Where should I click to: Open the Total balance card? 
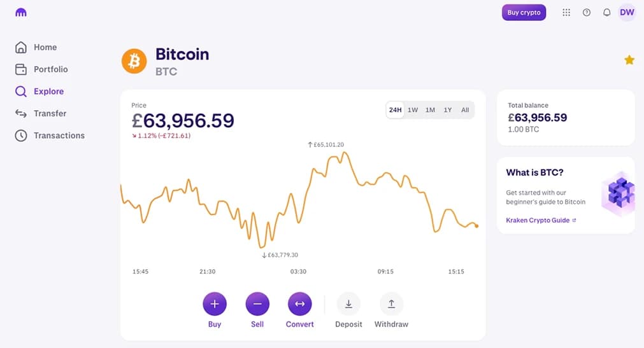pyautogui.click(x=566, y=118)
